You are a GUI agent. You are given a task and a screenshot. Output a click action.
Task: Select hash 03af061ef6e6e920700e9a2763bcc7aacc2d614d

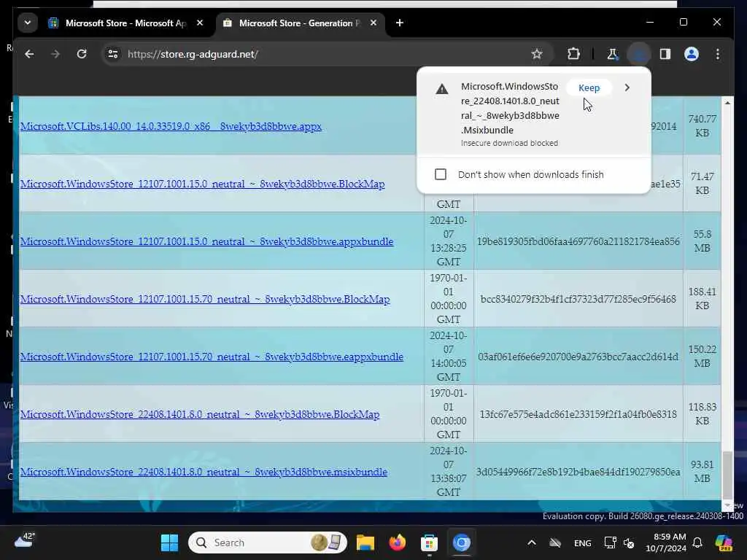click(578, 357)
